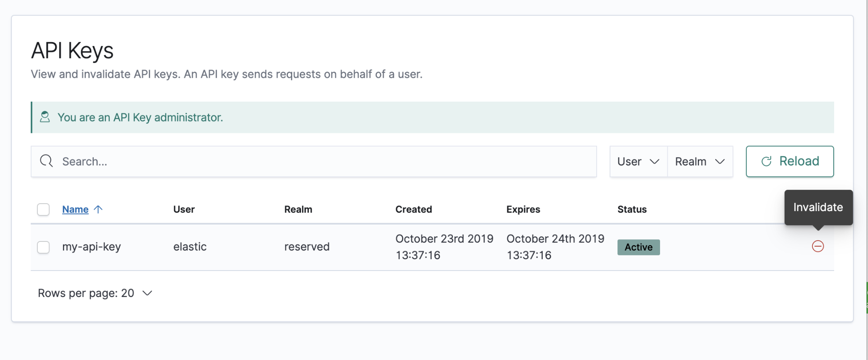The width and height of the screenshot is (868, 360).
Task: Click the ascending sort arrow beside Name
Action: click(99, 209)
